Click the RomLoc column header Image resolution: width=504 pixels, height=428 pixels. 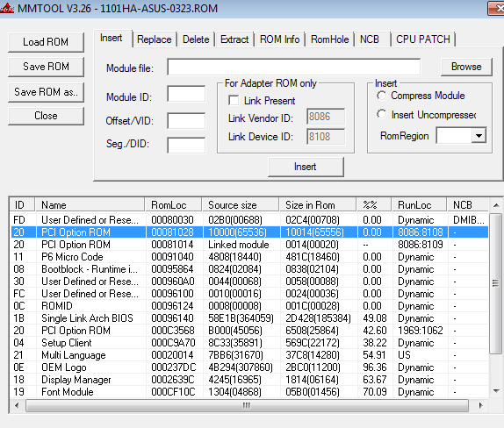click(174, 205)
